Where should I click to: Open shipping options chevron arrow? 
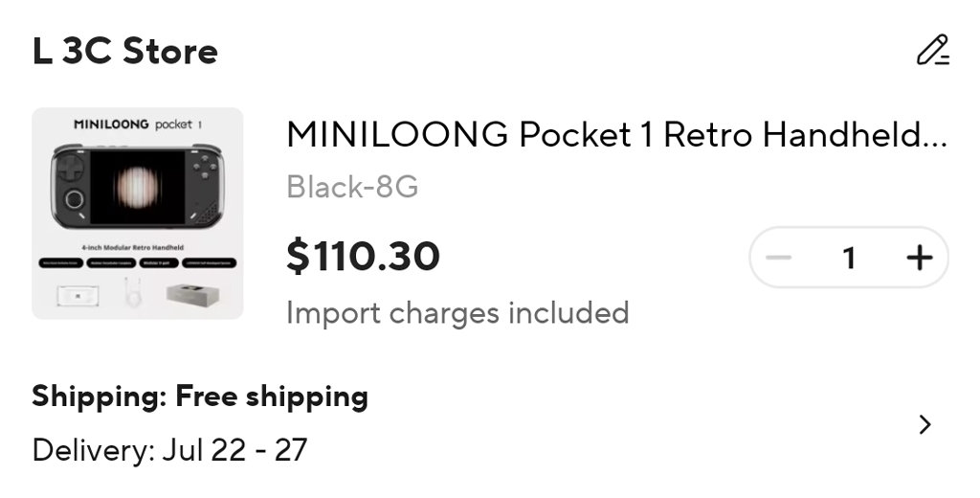tap(925, 425)
